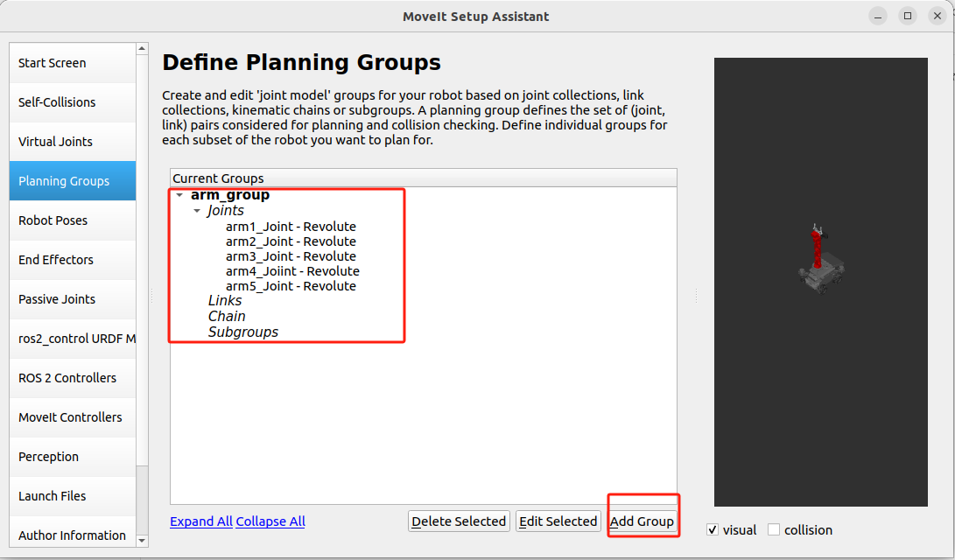This screenshot has width=955, height=560.
Task: Click the Edit Selected button
Action: tap(558, 521)
